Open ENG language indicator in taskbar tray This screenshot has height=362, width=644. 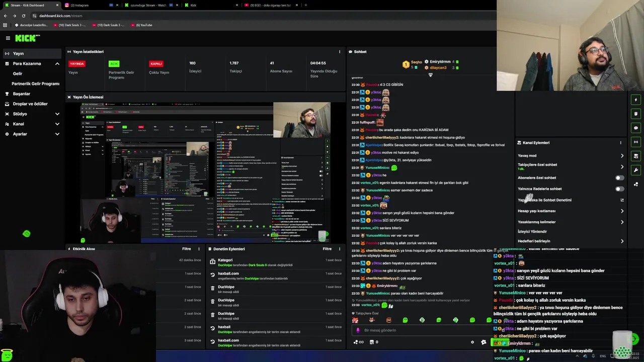tap(603, 356)
